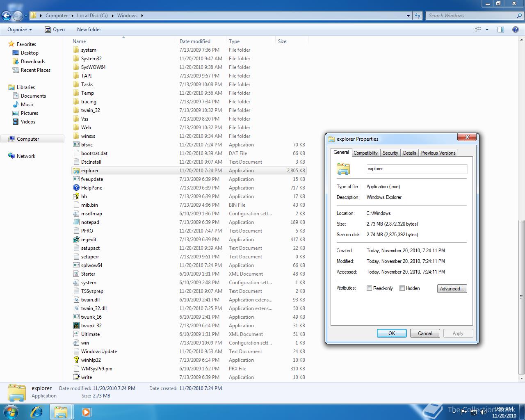Image resolution: width=525 pixels, height=420 pixels.
Task: Open the Help question mark icon
Action: coord(516,30)
